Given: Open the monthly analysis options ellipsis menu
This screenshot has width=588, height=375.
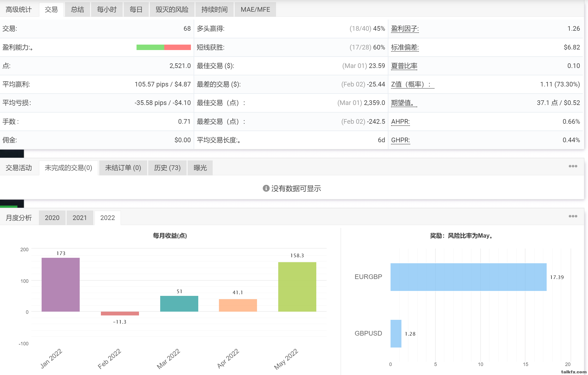Looking at the screenshot, I should (x=573, y=216).
